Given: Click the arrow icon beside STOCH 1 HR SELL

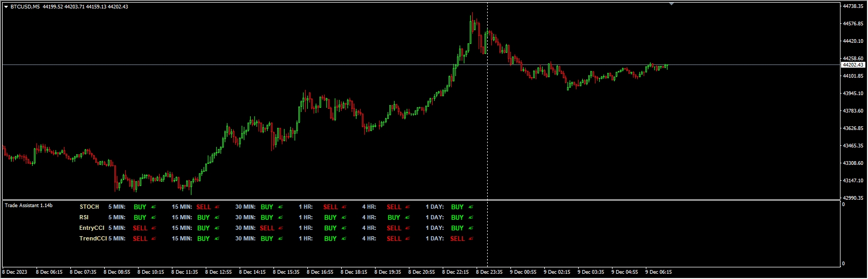Looking at the screenshot, I should point(344,207).
